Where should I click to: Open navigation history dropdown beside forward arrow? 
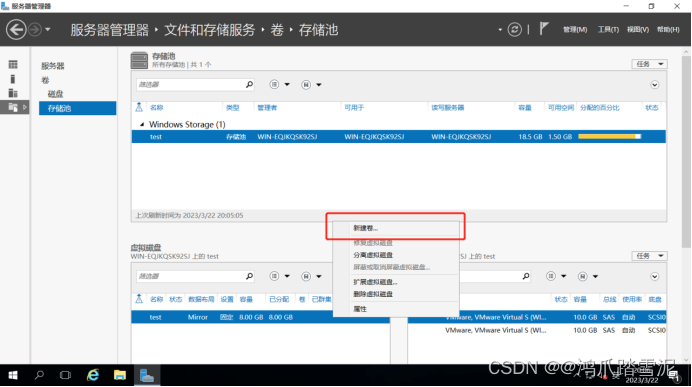pos(48,30)
